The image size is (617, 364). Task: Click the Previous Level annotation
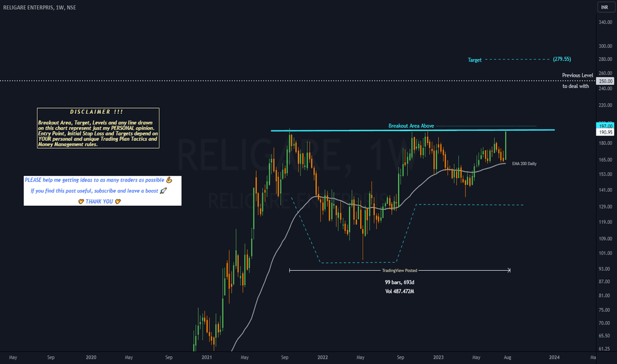tap(577, 75)
